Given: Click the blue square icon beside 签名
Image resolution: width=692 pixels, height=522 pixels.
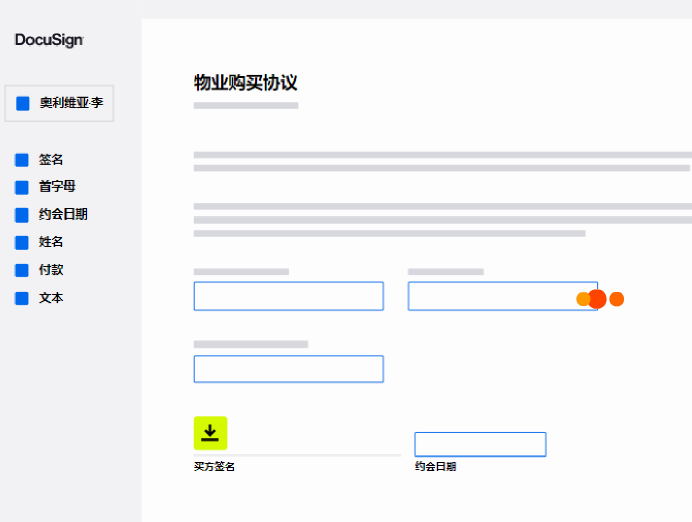Looking at the screenshot, I should tap(22, 159).
